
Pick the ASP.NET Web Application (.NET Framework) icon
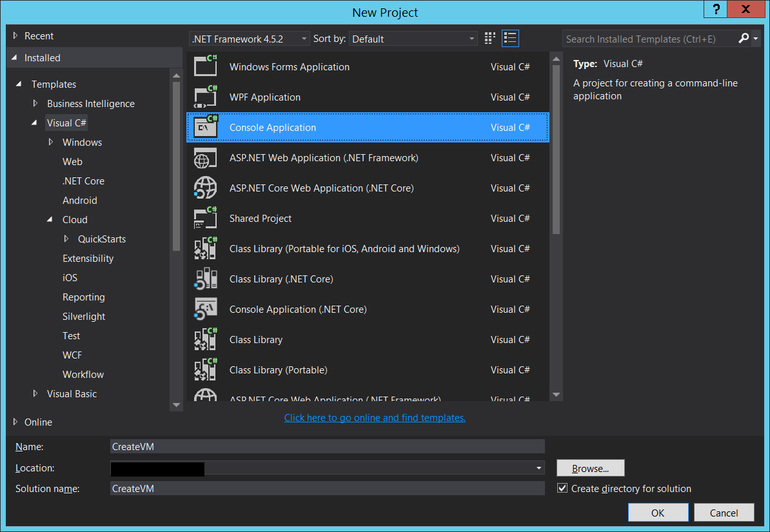(x=205, y=158)
